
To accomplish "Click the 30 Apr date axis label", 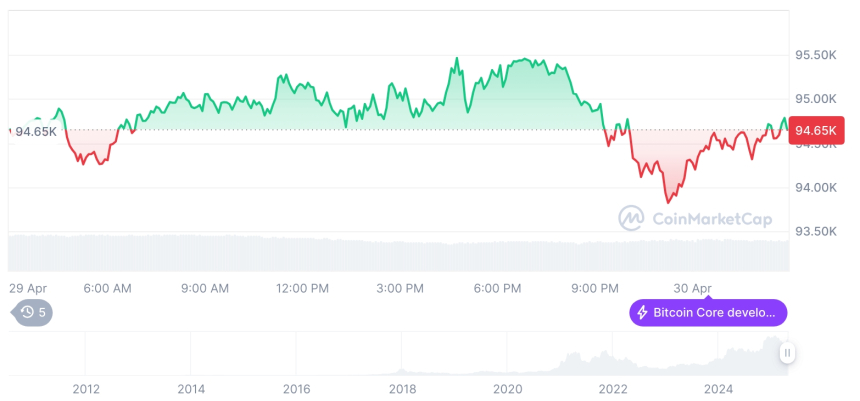I will (694, 288).
